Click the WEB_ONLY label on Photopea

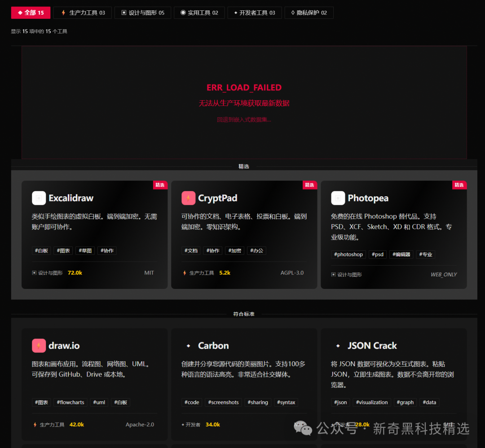tap(444, 275)
